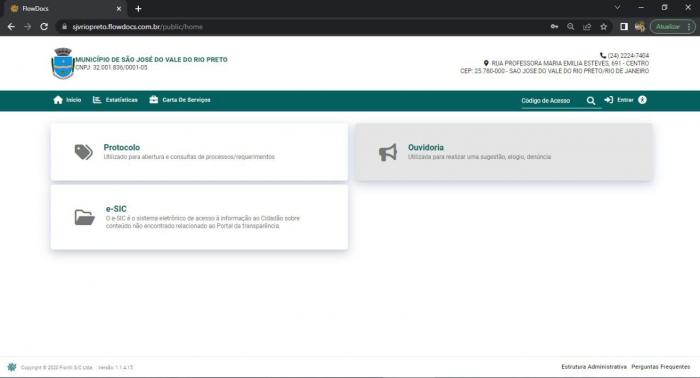The height and width of the screenshot is (378, 700).
Task: Click the browser back arrow
Action: pyautogui.click(x=11, y=27)
